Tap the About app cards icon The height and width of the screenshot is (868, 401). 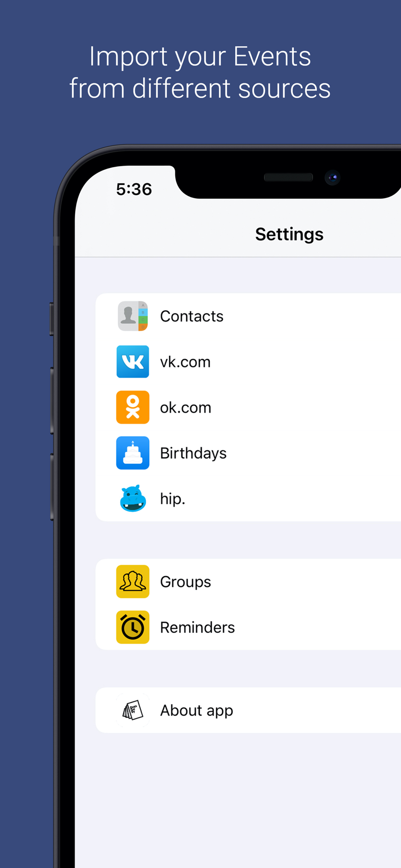pos(133,710)
